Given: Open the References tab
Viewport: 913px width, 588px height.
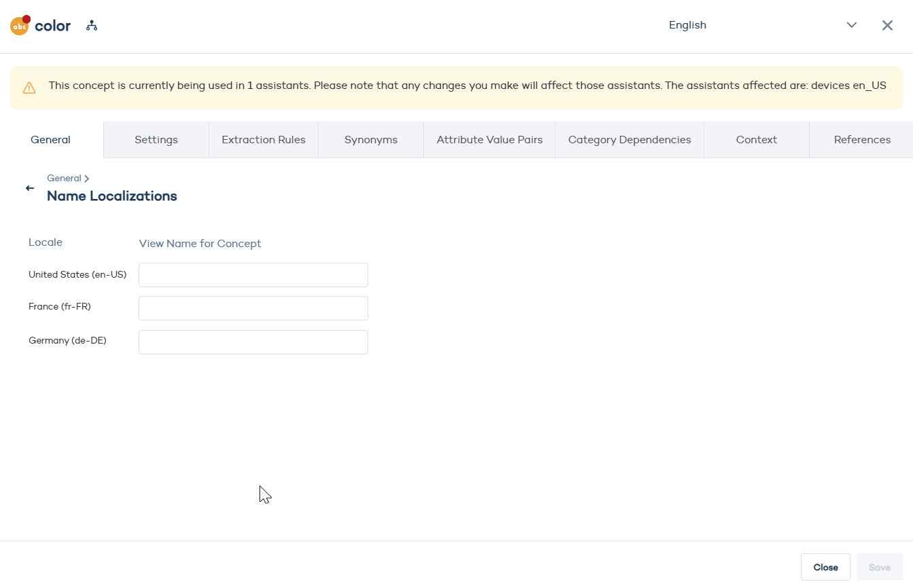Looking at the screenshot, I should [862, 140].
